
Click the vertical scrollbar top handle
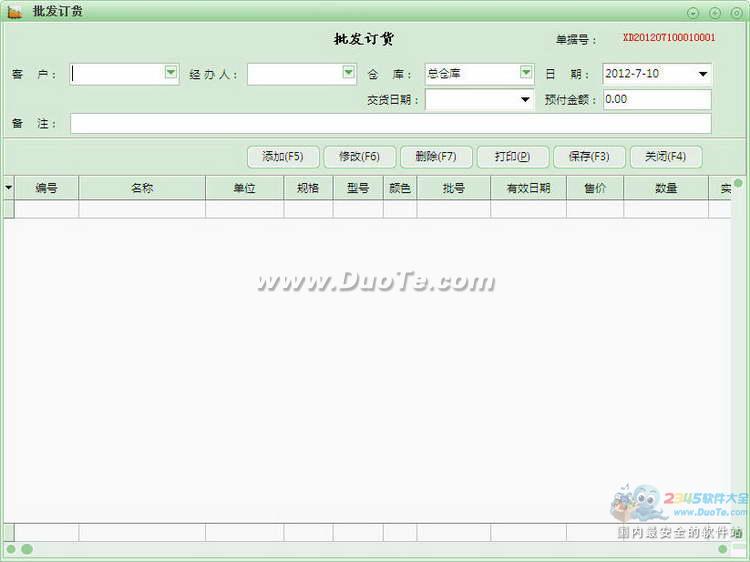coord(738,184)
